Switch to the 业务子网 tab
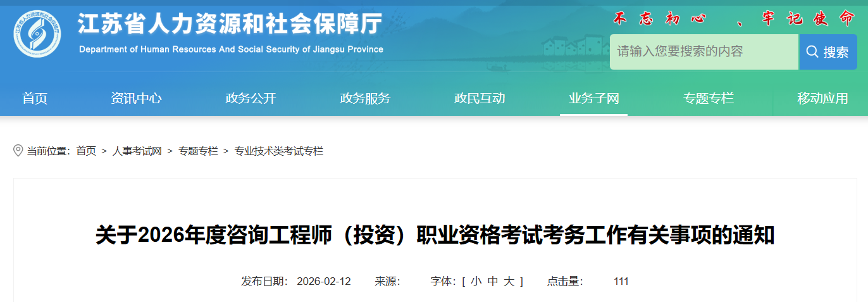Image resolution: width=868 pixels, height=302 pixels. pyautogui.click(x=593, y=98)
